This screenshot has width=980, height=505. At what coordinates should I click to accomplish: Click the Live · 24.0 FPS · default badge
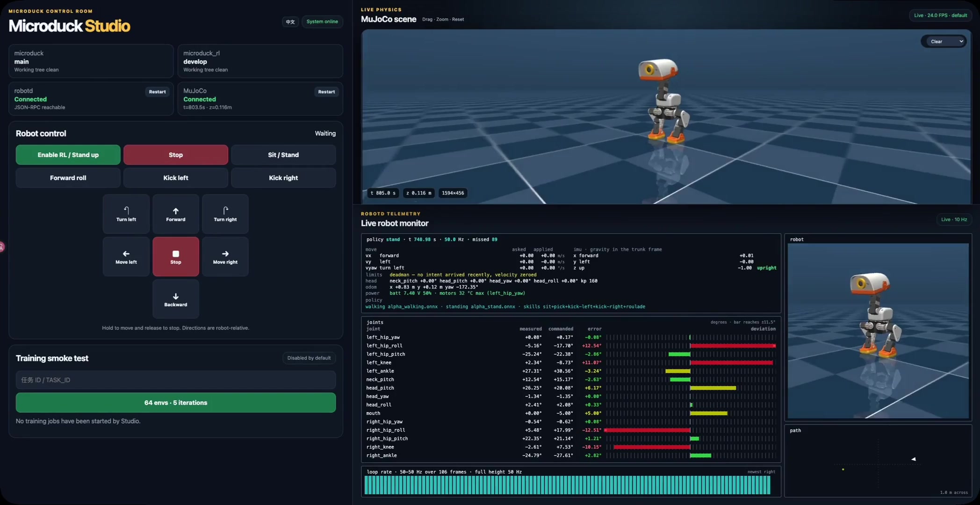940,15
